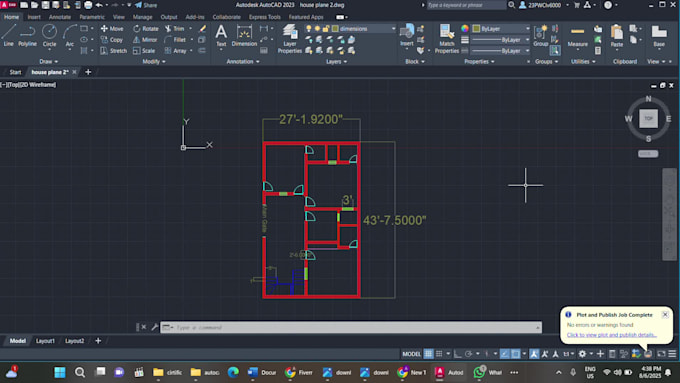This screenshot has width=680, height=383.
Task: Toggle annotation objects visibility in status bar
Action: (x=534, y=354)
